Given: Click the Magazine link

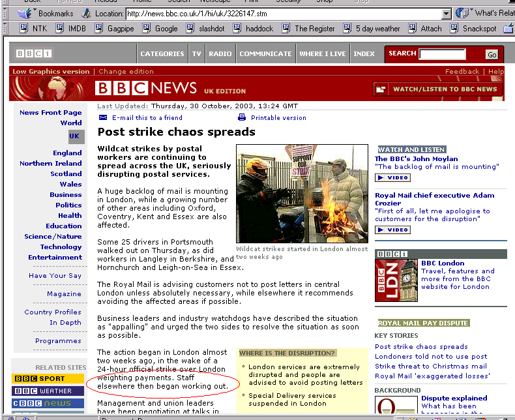Looking at the screenshot, I should [x=64, y=293].
